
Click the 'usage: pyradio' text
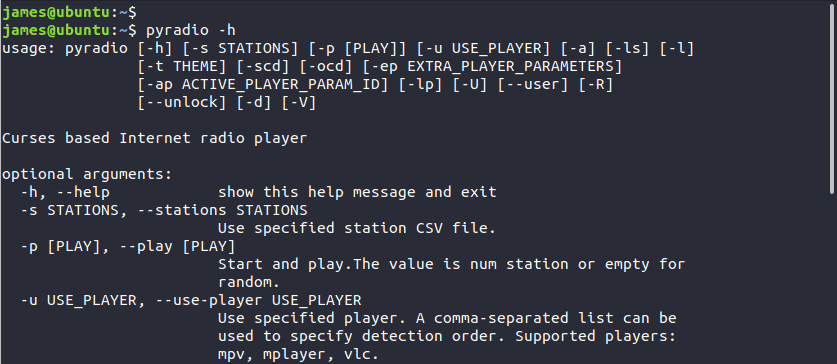[x=65, y=49]
